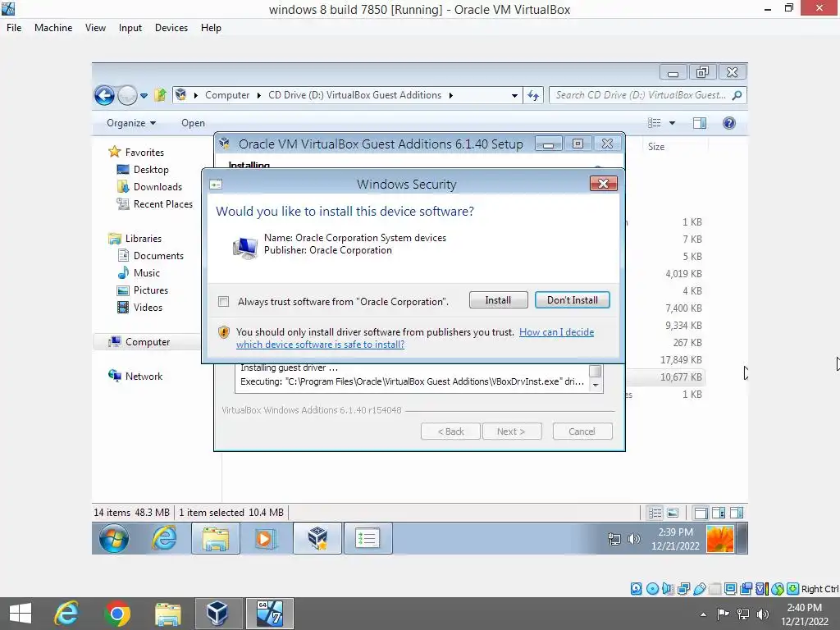Click the guest network tray icon
Screen dimensions: 840x630
coord(614,539)
